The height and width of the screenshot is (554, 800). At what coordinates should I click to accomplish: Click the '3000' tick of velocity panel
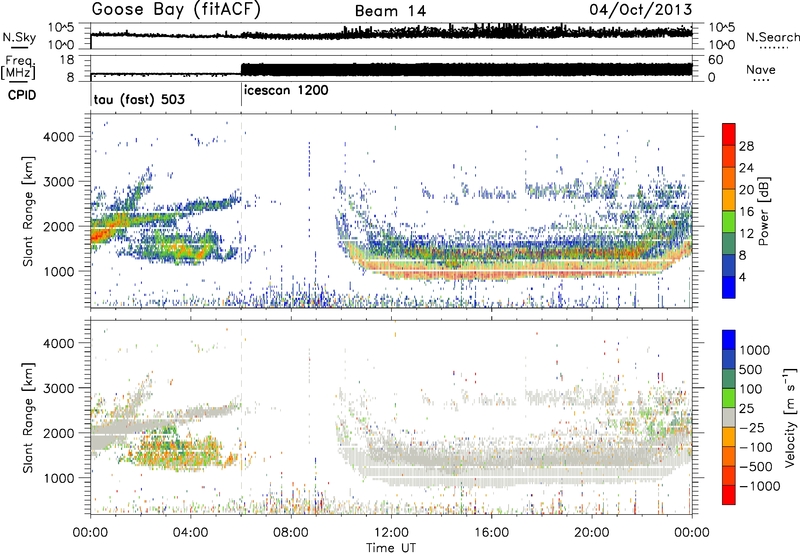58,388
